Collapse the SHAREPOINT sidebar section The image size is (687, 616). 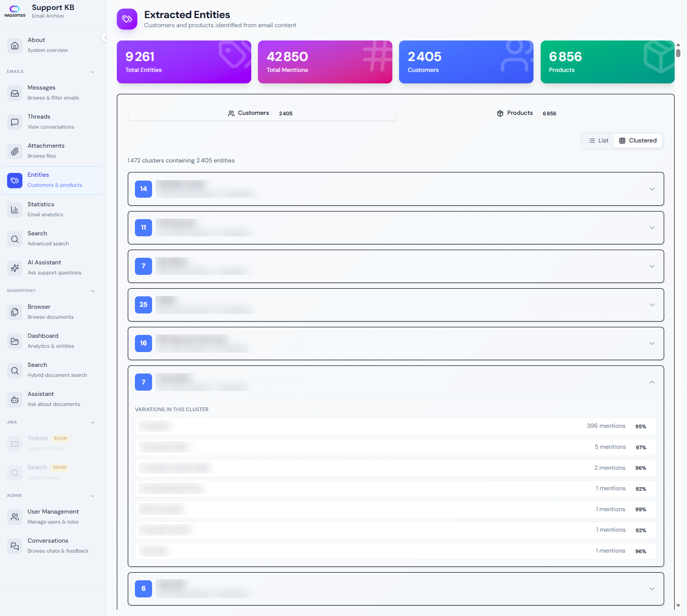point(92,291)
